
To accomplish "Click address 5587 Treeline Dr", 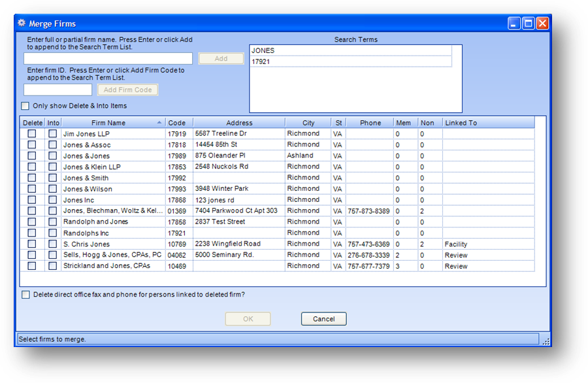I will [x=221, y=133].
